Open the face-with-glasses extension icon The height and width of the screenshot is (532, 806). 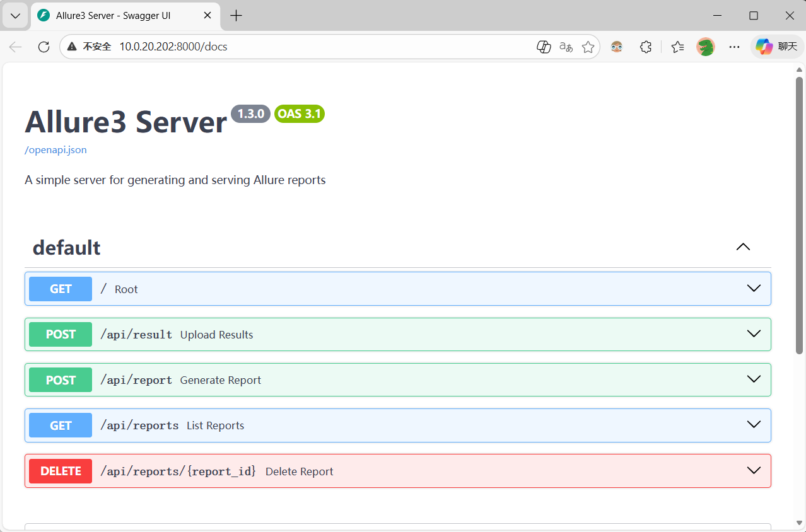click(x=617, y=47)
